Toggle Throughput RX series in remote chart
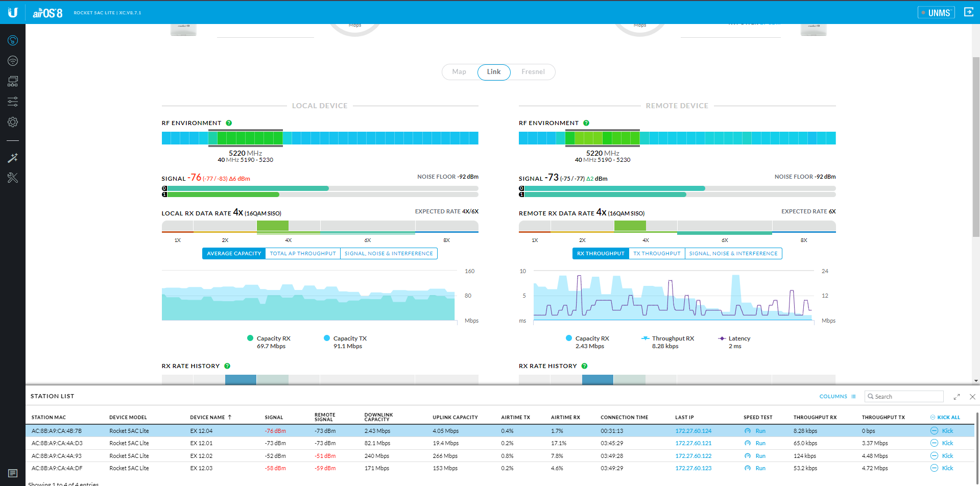980x486 pixels. [668, 342]
